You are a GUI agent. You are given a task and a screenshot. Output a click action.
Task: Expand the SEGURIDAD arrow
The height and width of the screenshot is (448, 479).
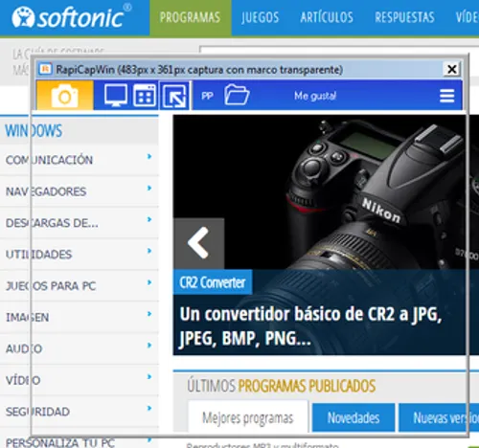coord(149,408)
